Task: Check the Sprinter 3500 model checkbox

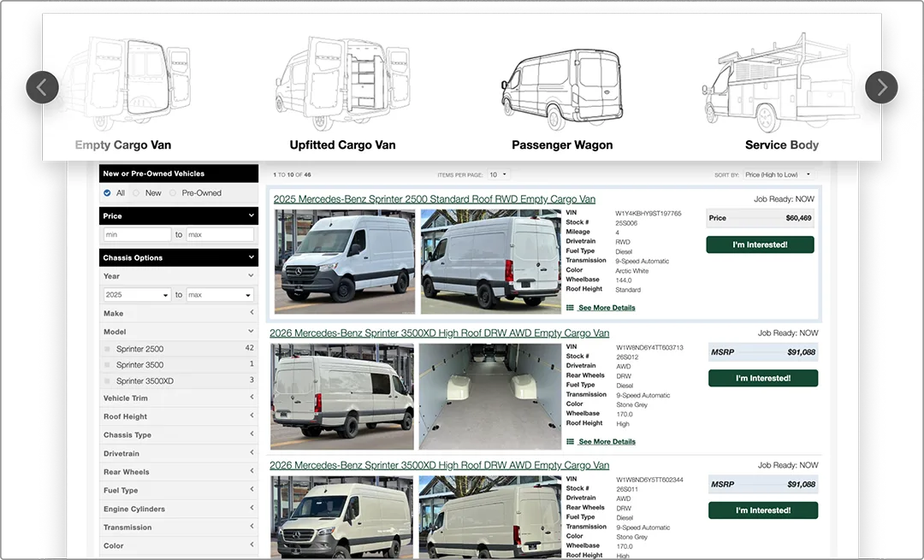Action: (107, 364)
